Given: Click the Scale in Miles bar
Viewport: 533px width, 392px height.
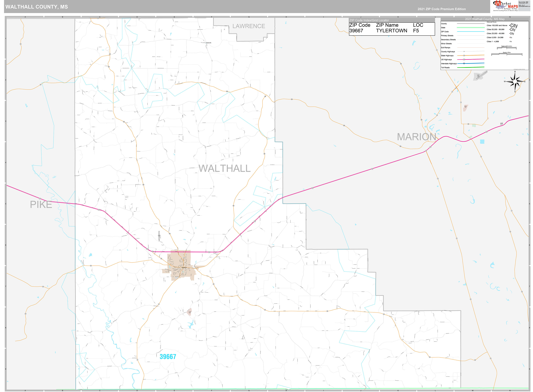Looking at the screenshot, I should pos(507,54).
